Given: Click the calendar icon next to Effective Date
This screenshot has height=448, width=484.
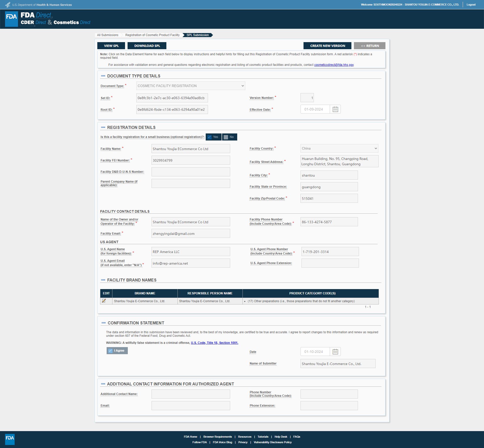Looking at the screenshot, I should 335,109.
